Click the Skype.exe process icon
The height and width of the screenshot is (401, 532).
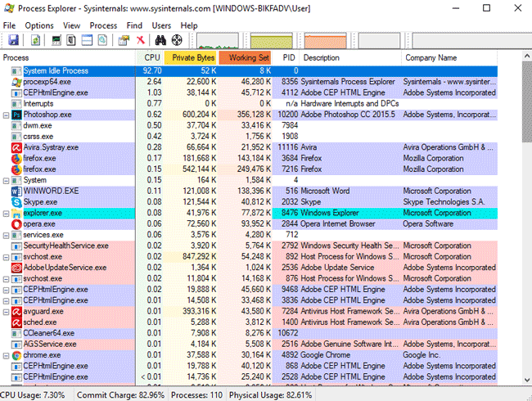pos(17,201)
